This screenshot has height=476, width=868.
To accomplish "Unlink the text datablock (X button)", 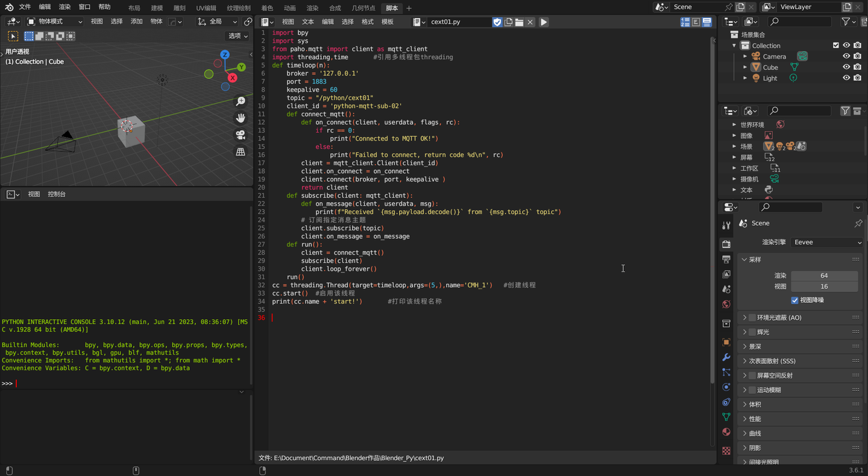I will point(529,21).
